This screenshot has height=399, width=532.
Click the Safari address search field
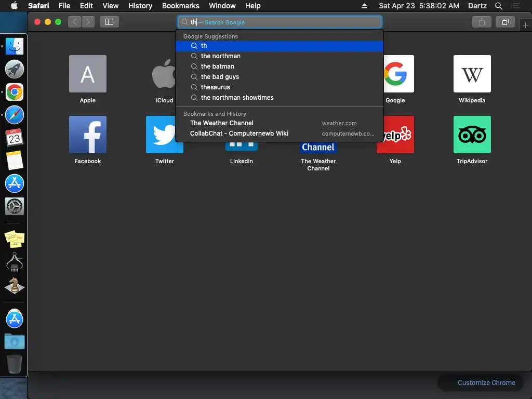(280, 22)
